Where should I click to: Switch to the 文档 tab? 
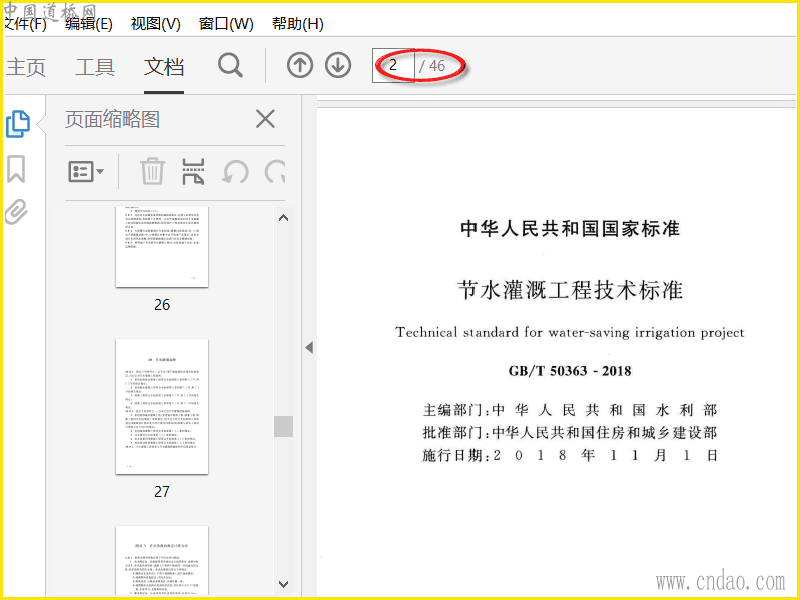(164, 67)
